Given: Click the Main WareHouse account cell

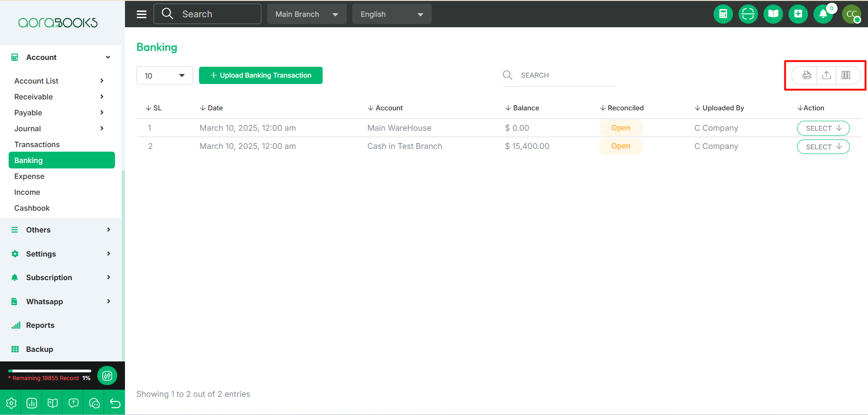Looking at the screenshot, I should [x=399, y=128].
